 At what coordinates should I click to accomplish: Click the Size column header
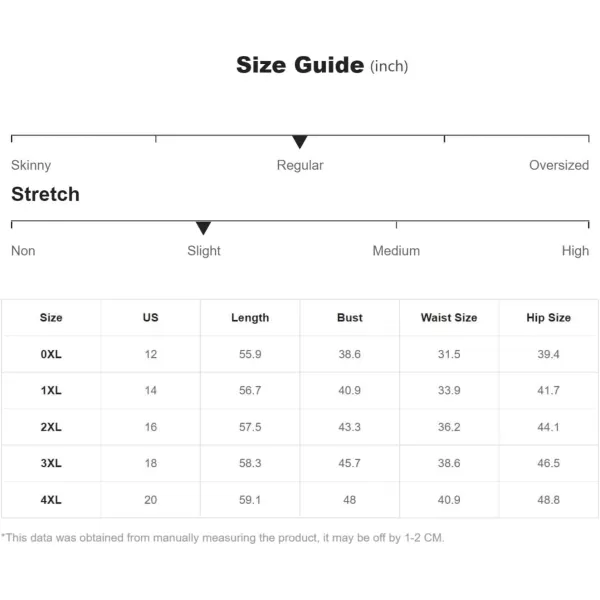point(51,318)
